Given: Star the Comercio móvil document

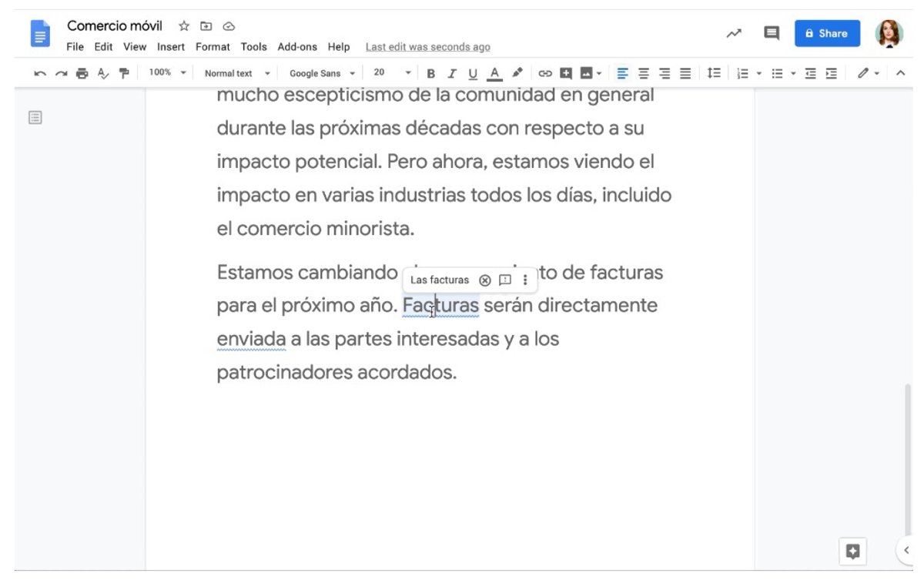Looking at the screenshot, I should click(x=183, y=25).
